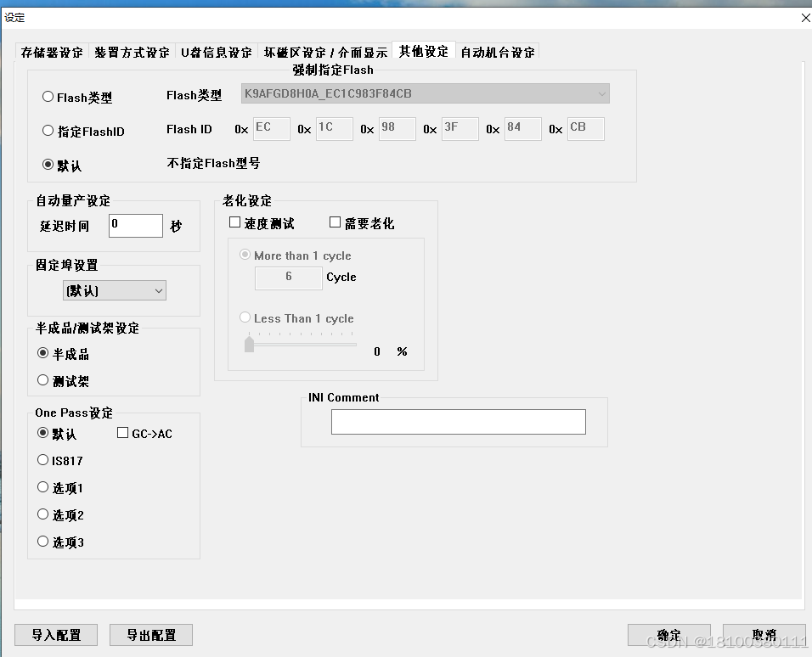Click the 导出配置 button

[150, 634]
